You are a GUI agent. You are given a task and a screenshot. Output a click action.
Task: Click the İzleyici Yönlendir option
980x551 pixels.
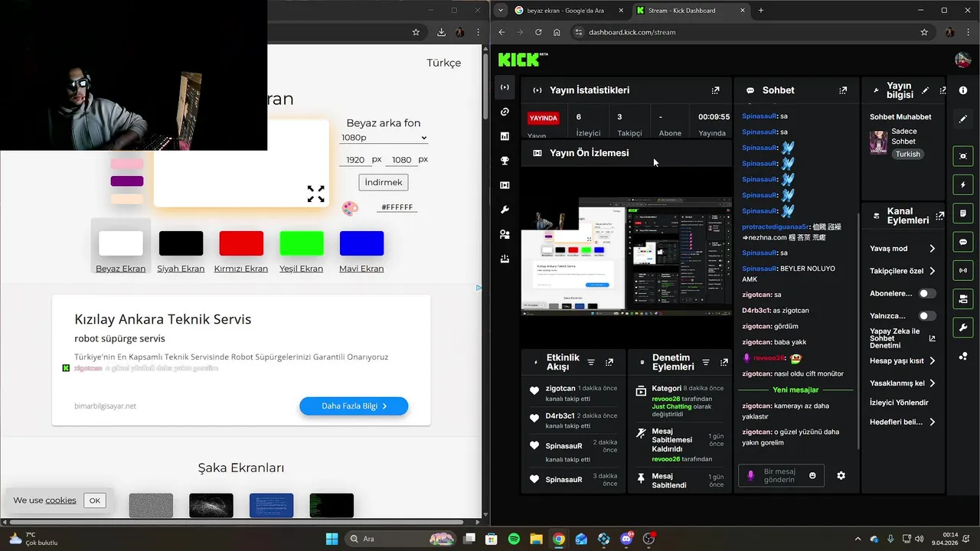click(x=899, y=403)
